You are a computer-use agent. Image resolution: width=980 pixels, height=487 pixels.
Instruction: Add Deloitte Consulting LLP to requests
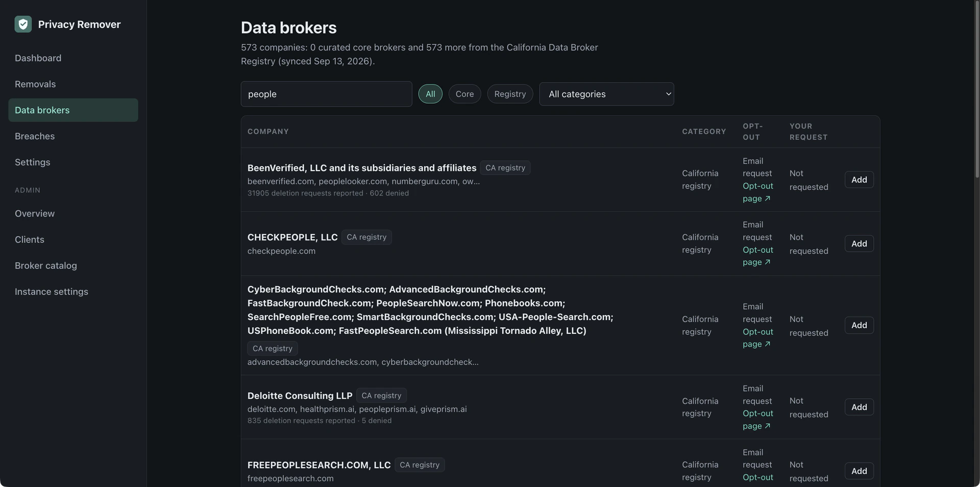click(x=859, y=407)
